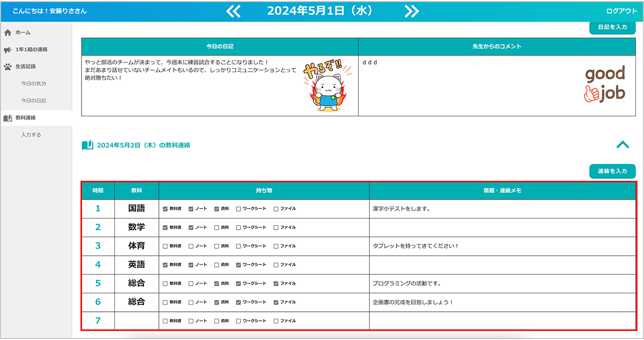Check 資料 checkbox in 数学 row
Viewport: 644px width, 340px height.
216,227
